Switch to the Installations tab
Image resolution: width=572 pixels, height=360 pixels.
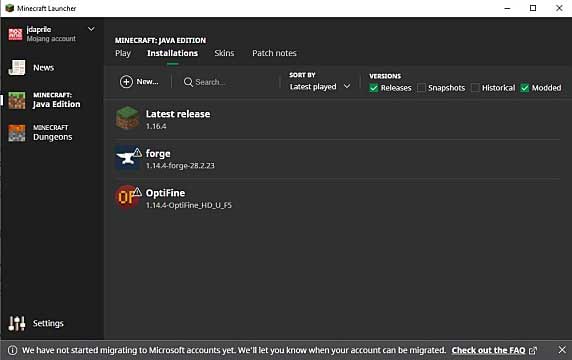click(x=173, y=53)
